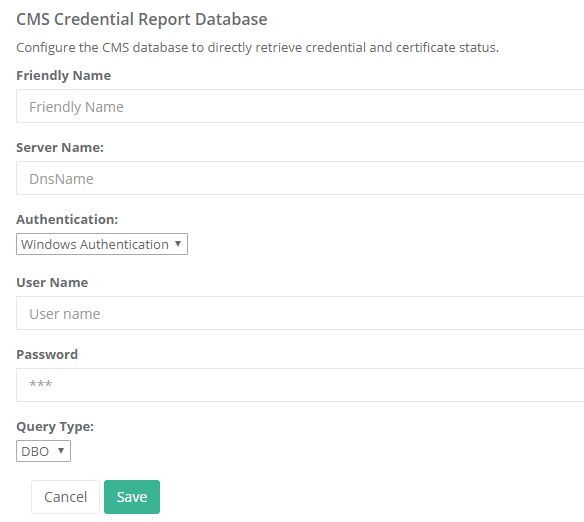Click the asterisks placeholder in Password box
Screen dimensions: 584x522
coord(41,383)
